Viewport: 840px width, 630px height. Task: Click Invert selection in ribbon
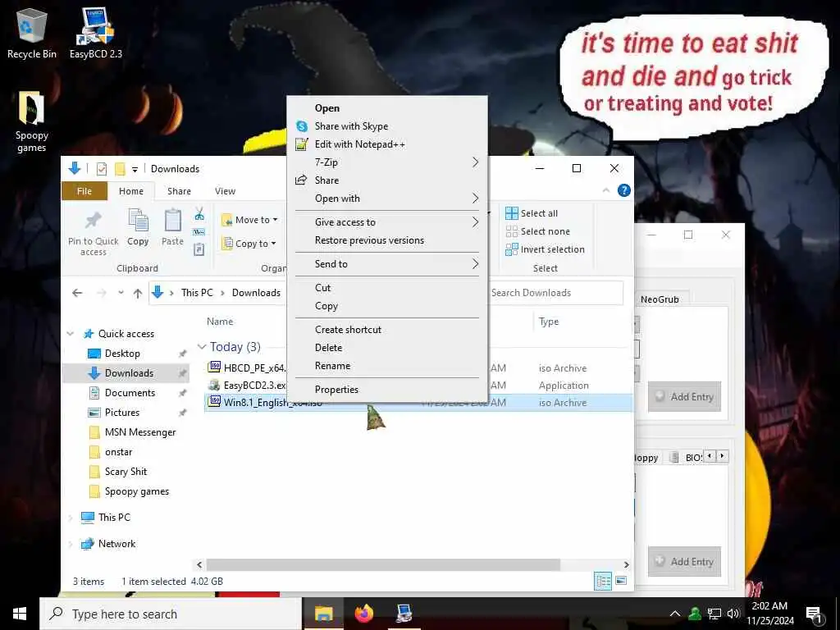(x=545, y=249)
